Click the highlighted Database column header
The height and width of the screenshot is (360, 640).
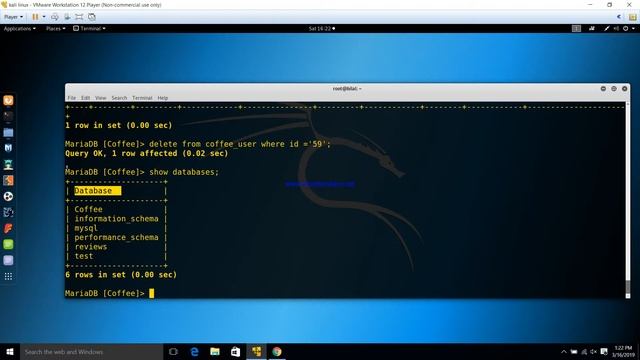tap(98, 191)
